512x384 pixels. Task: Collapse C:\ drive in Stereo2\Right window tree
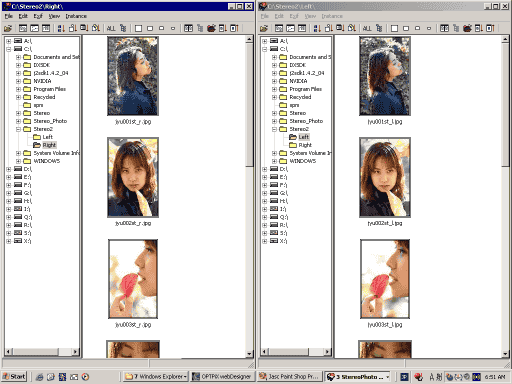9,49
